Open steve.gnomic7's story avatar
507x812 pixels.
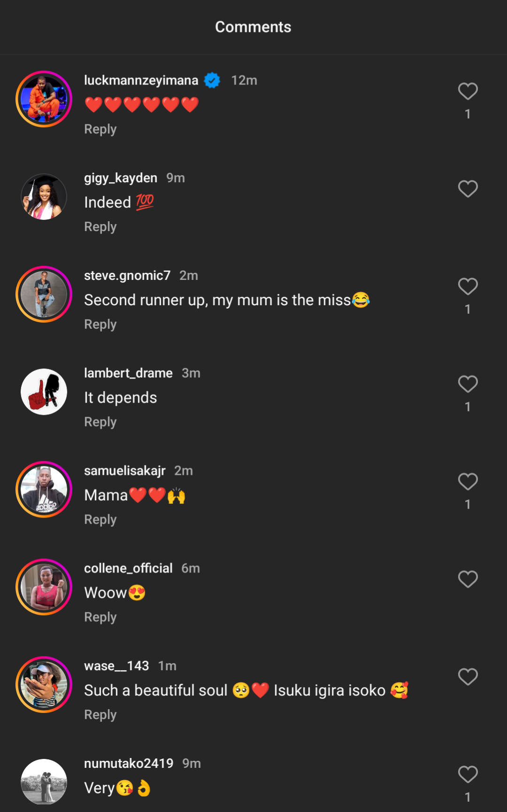44,294
